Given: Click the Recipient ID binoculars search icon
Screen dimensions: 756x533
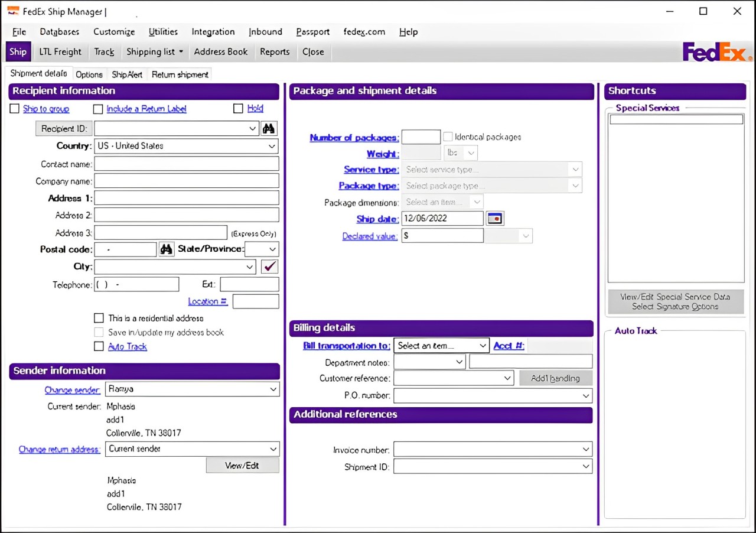Looking at the screenshot, I should [x=269, y=128].
